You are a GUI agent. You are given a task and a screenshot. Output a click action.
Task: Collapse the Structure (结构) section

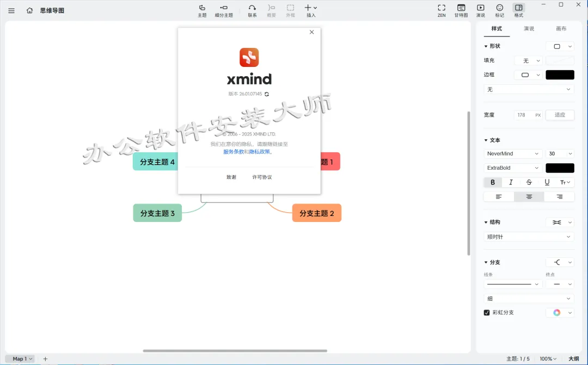[486, 222]
